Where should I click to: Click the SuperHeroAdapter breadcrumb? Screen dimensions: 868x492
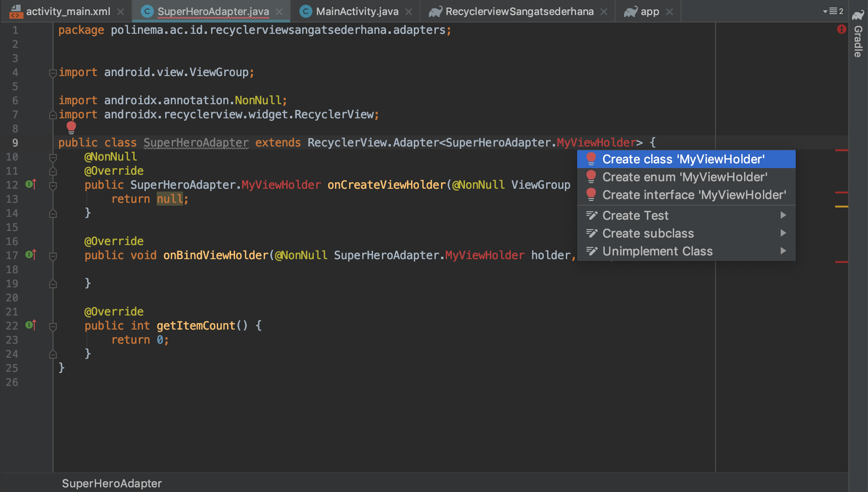(x=112, y=483)
